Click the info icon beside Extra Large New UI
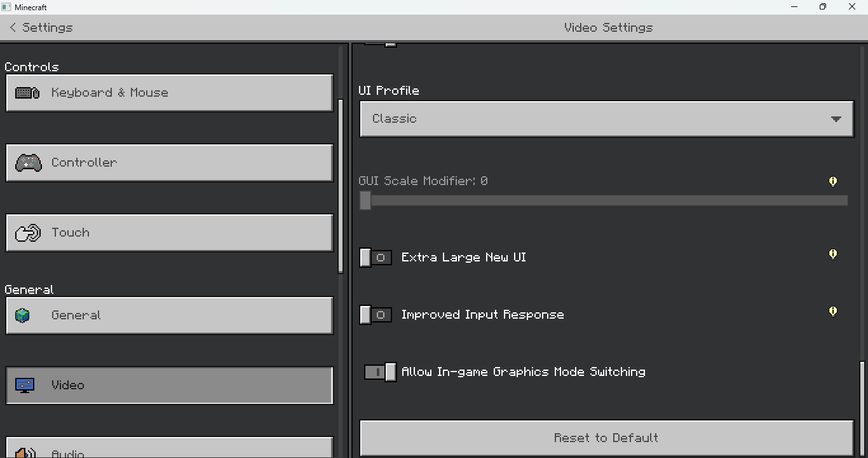868x458 pixels. click(832, 254)
